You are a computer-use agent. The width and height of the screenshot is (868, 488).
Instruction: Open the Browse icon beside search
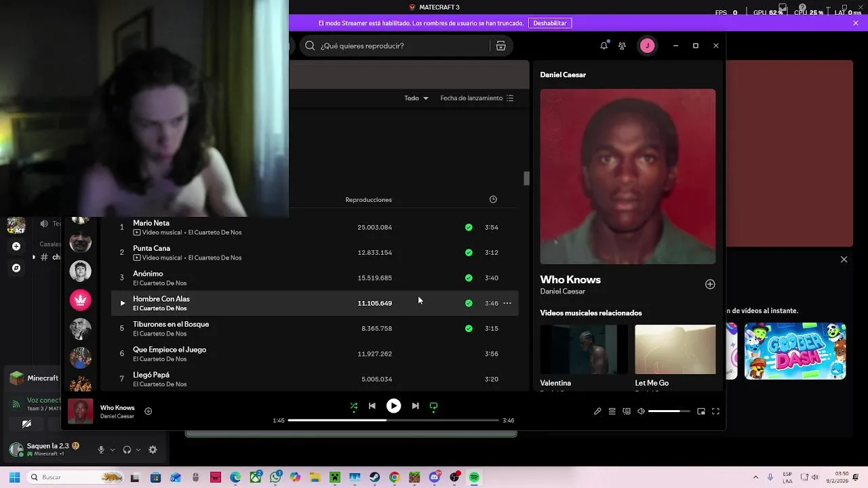point(500,45)
